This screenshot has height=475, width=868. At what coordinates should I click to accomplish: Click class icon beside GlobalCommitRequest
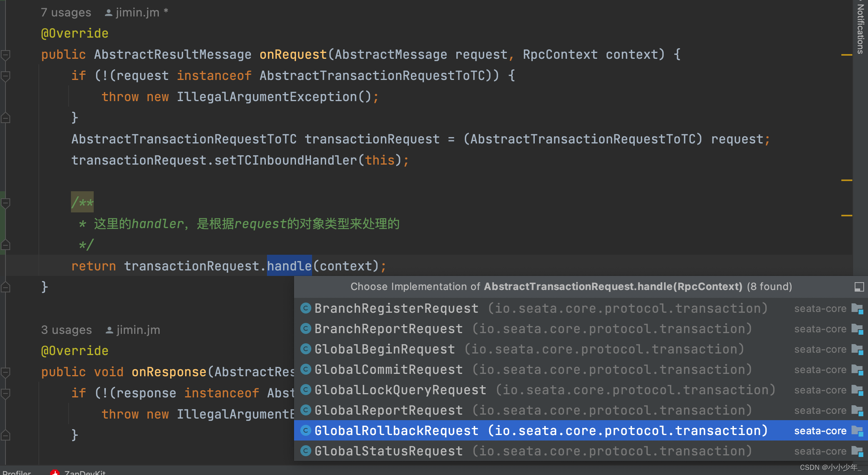pyautogui.click(x=305, y=369)
